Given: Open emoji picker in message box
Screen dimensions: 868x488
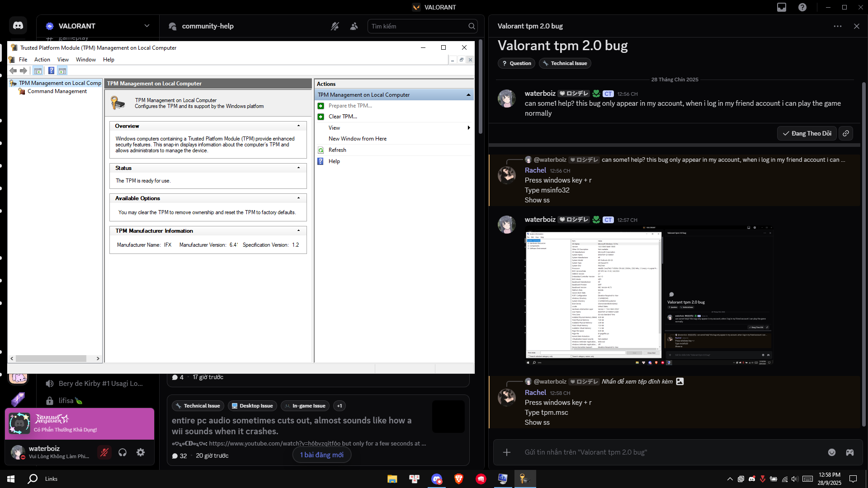Looking at the screenshot, I should (832, 452).
